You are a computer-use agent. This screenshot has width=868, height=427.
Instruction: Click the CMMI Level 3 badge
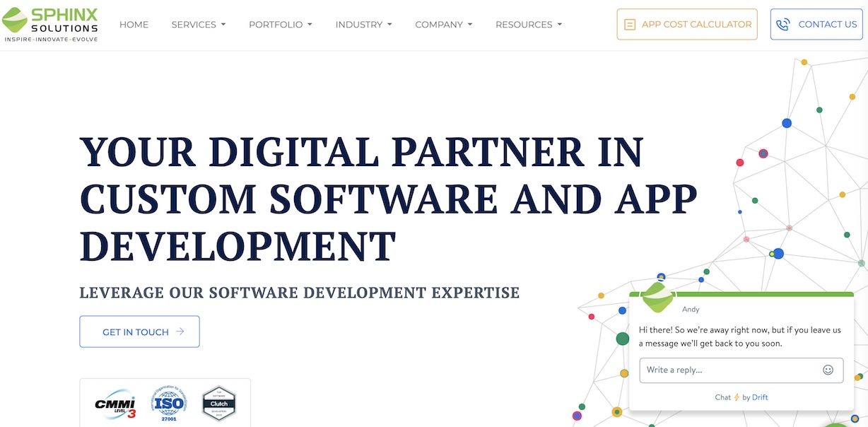115,404
